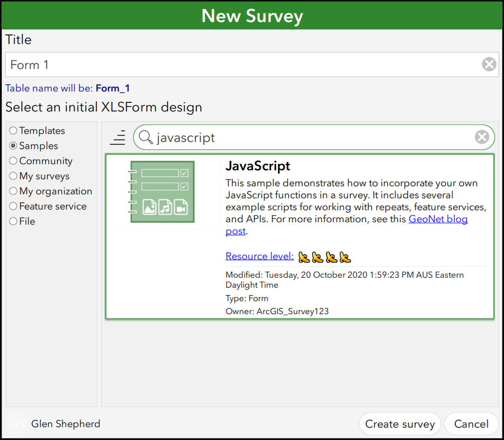Click the first bee icon on Resource level
The width and height of the screenshot is (504, 440).
coord(304,257)
